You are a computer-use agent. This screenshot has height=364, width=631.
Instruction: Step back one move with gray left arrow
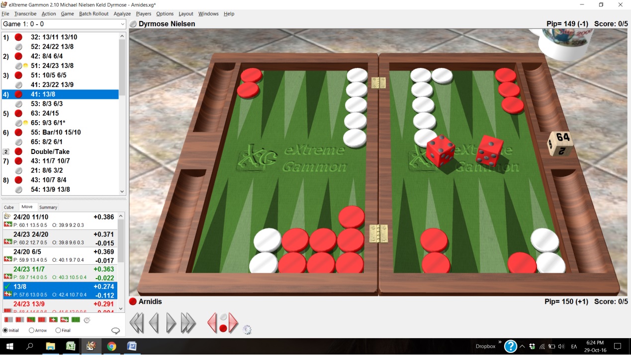154,323
